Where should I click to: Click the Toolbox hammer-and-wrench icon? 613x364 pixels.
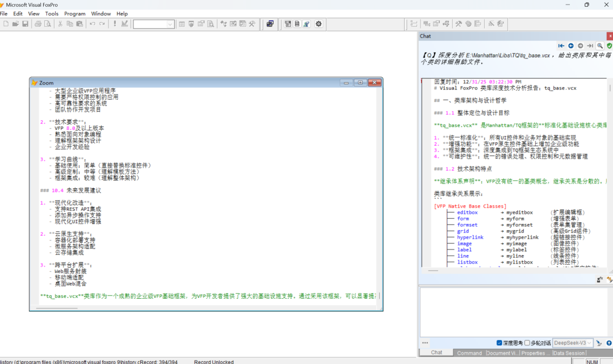252,24
